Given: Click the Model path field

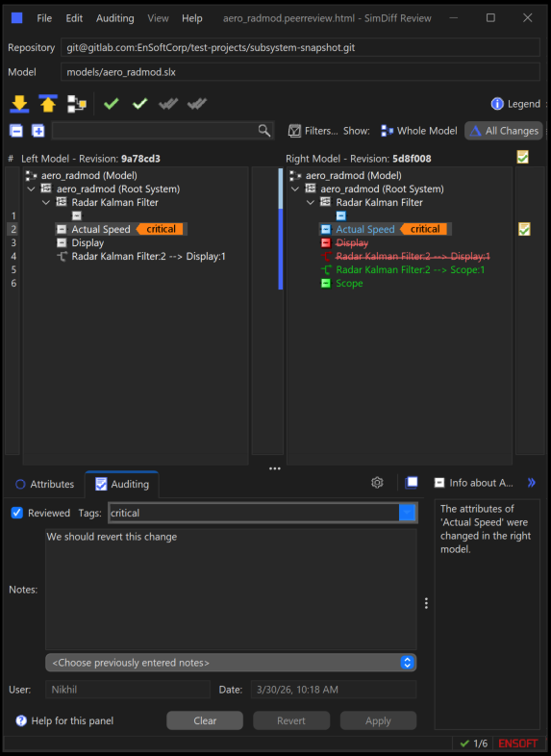Looking at the screenshot, I should pyautogui.click(x=300, y=72).
